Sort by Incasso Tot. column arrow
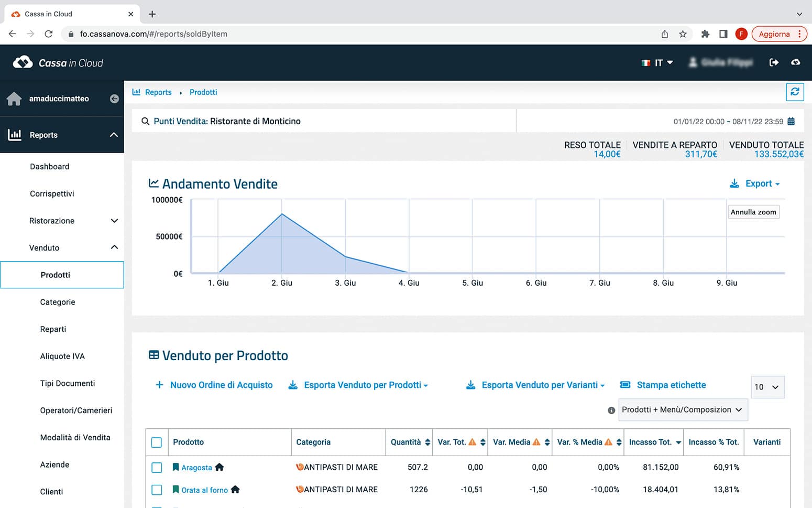Screen dimensions: 812x508 click(x=678, y=442)
